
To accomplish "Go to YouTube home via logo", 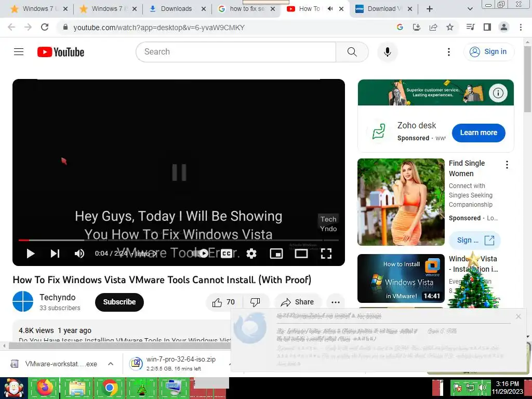I will (x=61, y=52).
